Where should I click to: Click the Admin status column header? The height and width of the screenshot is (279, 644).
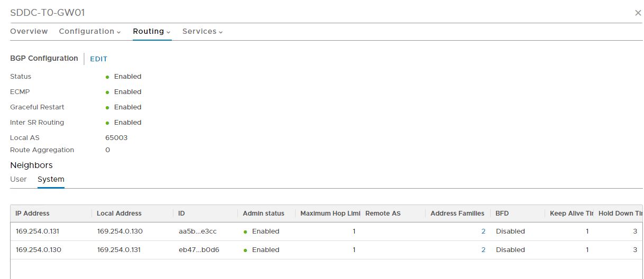263,213
